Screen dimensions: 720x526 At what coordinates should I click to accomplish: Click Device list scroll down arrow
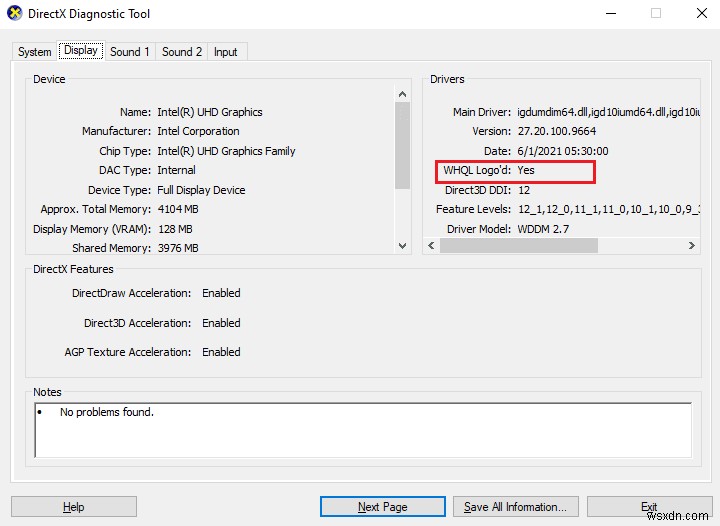click(x=403, y=246)
